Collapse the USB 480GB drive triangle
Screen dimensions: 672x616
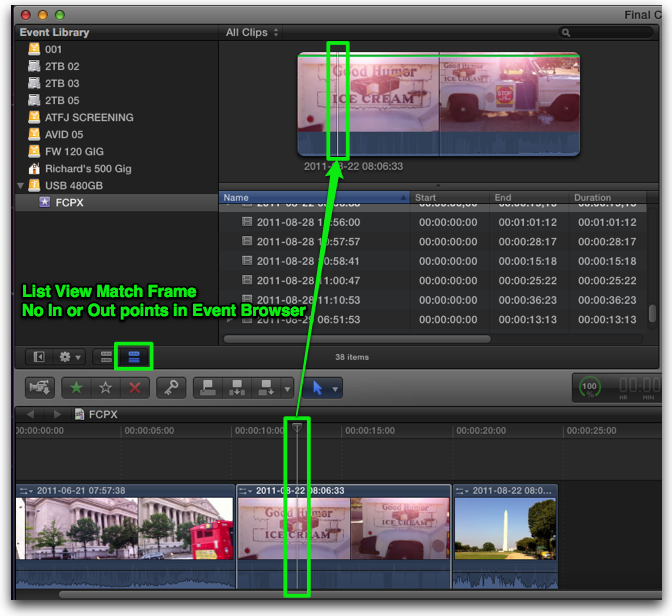click(x=20, y=186)
